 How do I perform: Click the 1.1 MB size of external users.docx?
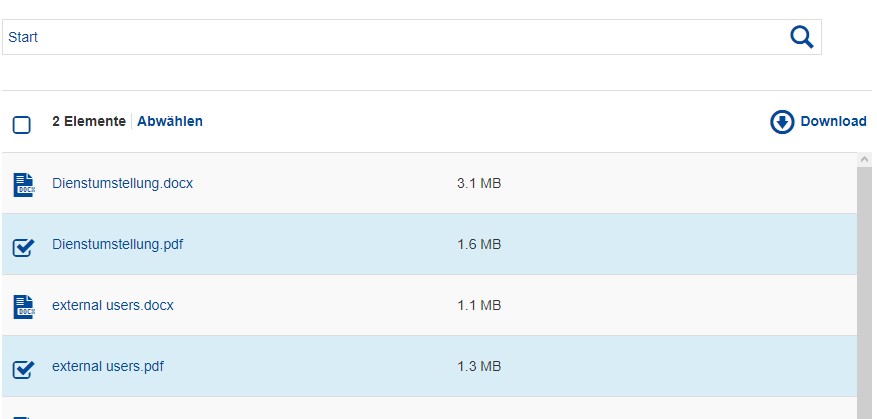[479, 306]
